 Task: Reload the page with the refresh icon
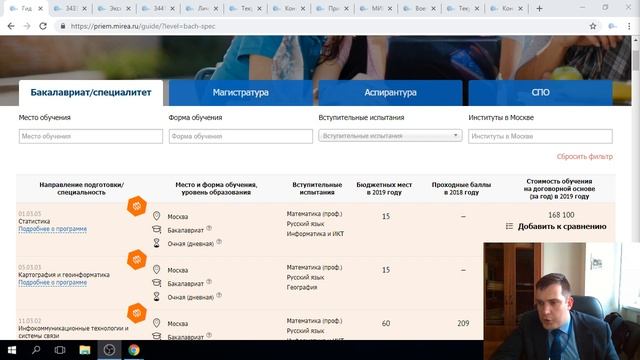coord(43,26)
